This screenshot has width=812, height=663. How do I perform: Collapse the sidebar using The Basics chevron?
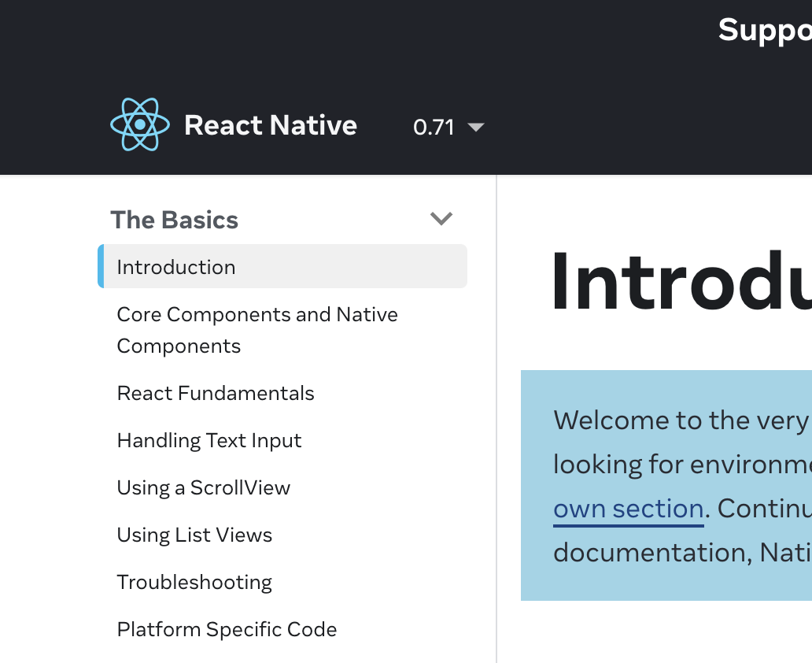click(x=441, y=219)
